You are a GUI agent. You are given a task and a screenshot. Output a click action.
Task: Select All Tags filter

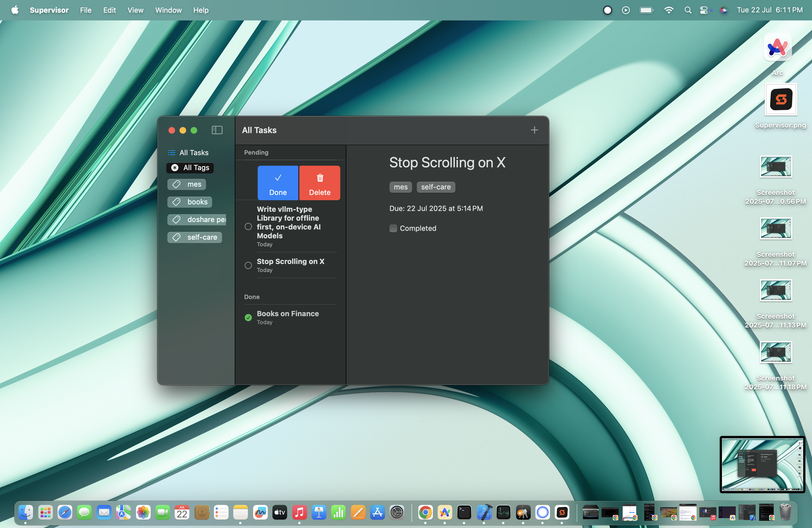pos(190,167)
